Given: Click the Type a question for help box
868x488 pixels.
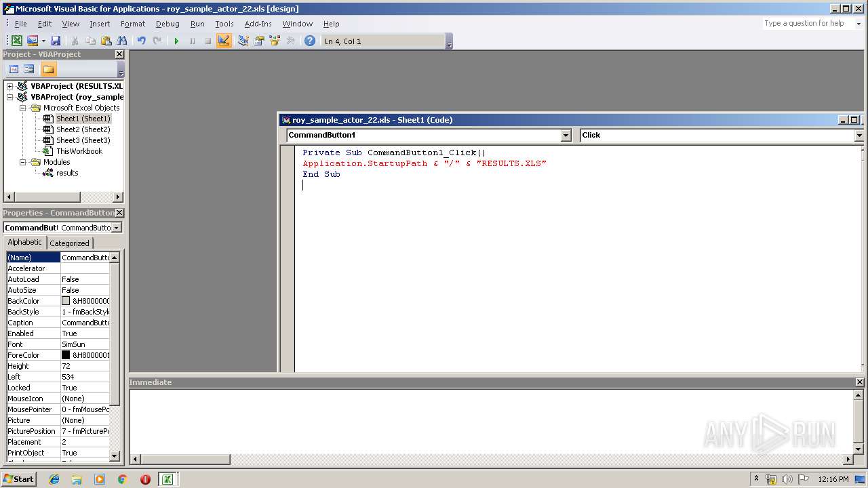Looking at the screenshot, I should [x=807, y=23].
